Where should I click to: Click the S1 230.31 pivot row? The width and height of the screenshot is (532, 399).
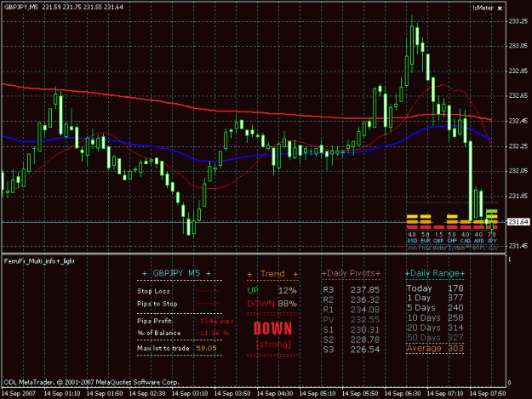pos(351,329)
